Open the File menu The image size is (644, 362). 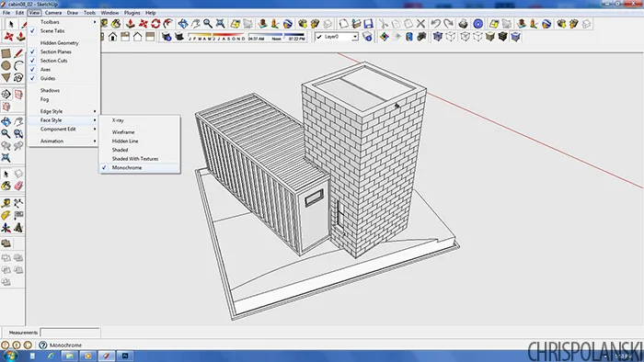point(6,13)
